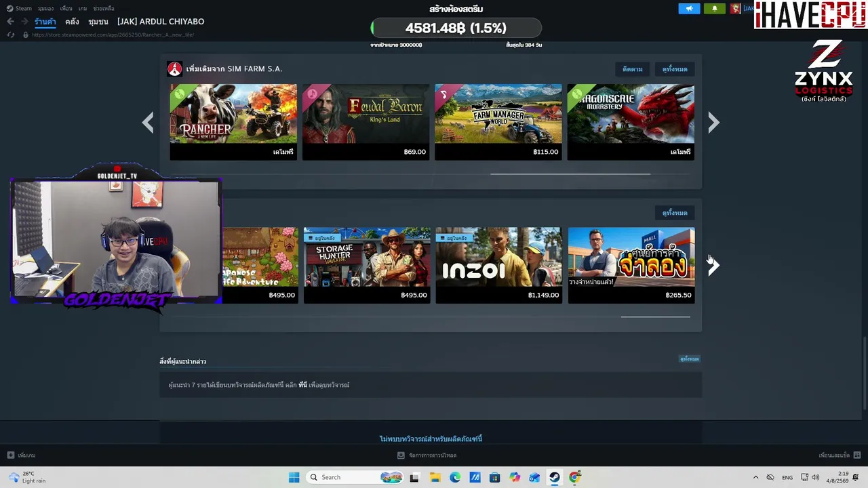Open the Rancher A New Life game card
This screenshot has width=868, height=488.
point(233,122)
